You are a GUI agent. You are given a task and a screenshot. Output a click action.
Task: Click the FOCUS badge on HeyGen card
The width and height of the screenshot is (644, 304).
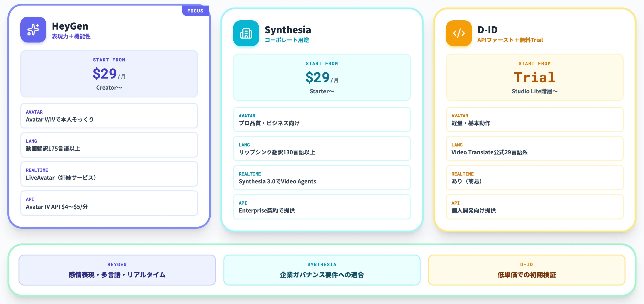coord(195,11)
